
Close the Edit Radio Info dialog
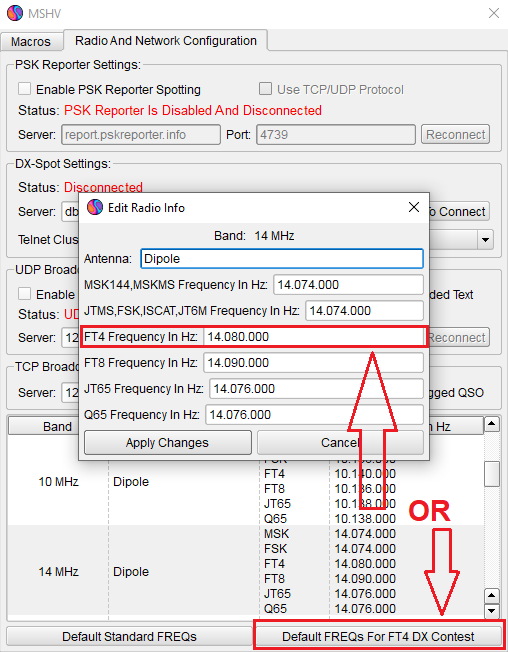(414, 207)
